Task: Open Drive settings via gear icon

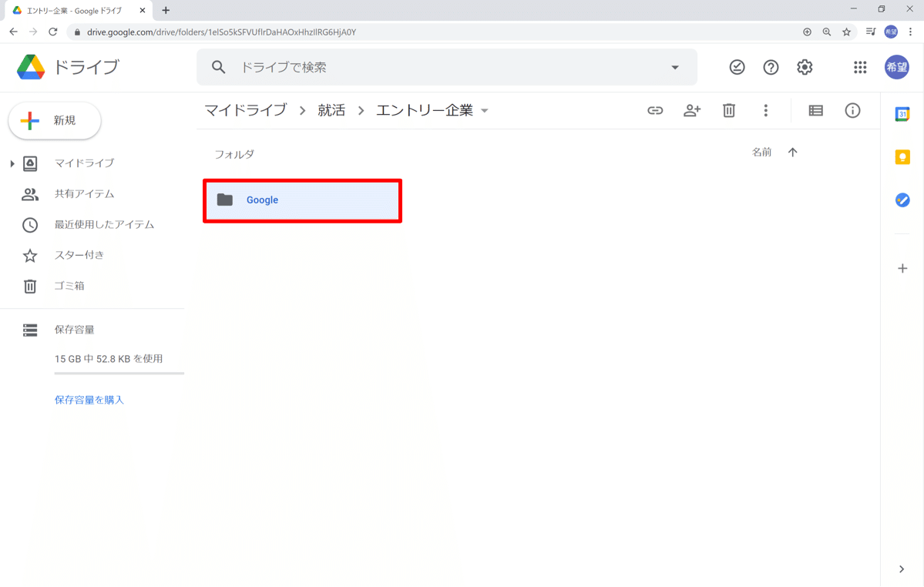Action: pyautogui.click(x=805, y=67)
